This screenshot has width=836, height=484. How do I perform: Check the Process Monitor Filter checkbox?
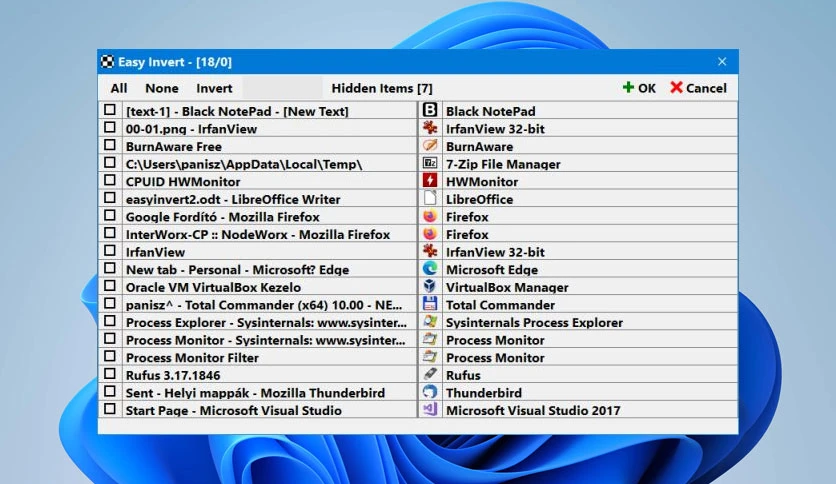point(110,356)
